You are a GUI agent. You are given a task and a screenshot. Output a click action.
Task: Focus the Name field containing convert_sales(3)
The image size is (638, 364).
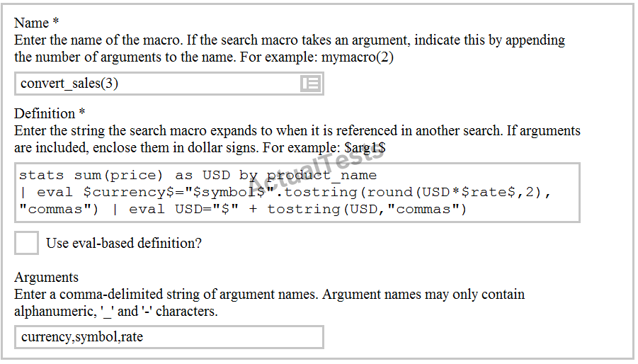pyautogui.click(x=156, y=84)
